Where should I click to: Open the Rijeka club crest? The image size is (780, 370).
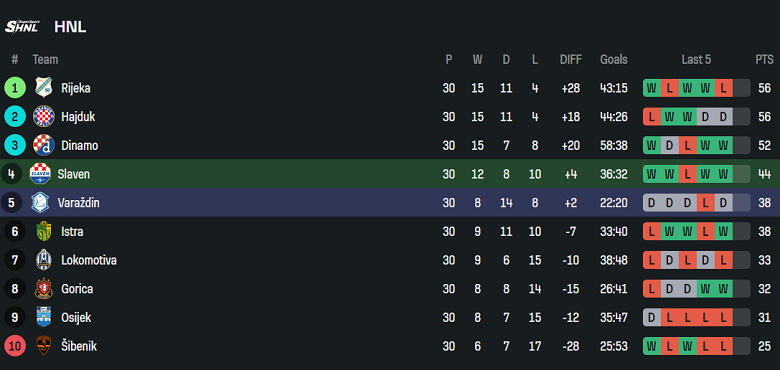(x=44, y=88)
